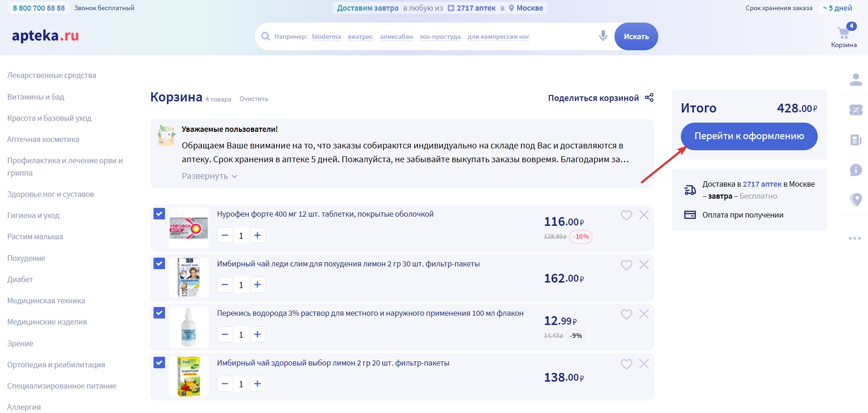Open map pin icon in right sidebar
The image size is (868, 413).
pos(856,200)
